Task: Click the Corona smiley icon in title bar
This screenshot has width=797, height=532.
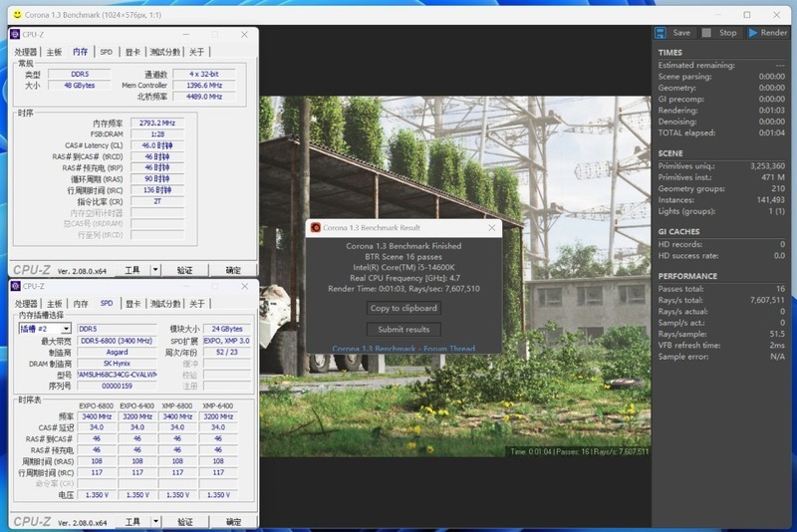Action: [x=17, y=14]
